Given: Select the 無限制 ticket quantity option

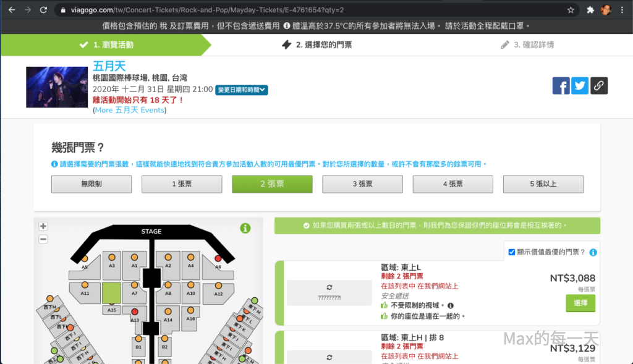Looking at the screenshot, I should (91, 184).
